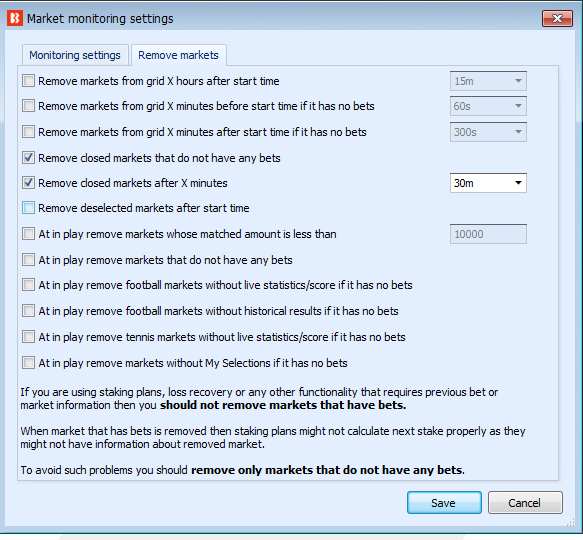
Task: Enable tennis markets without live statistics option
Action: [28, 337]
